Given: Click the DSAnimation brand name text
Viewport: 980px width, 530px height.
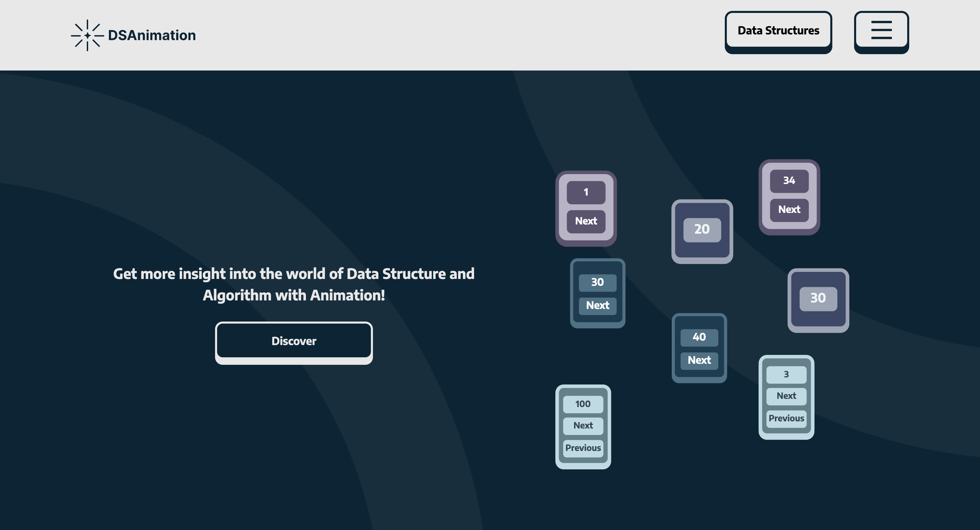Looking at the screenshot, I should click(x=152, y=35).
